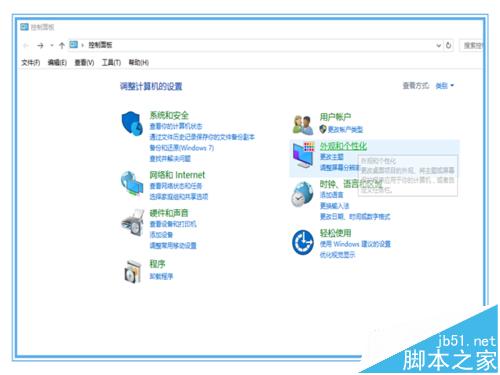This screenshot has width=500, height=375.
Task: Click the Control Panel search box
Action: (471, 45)
